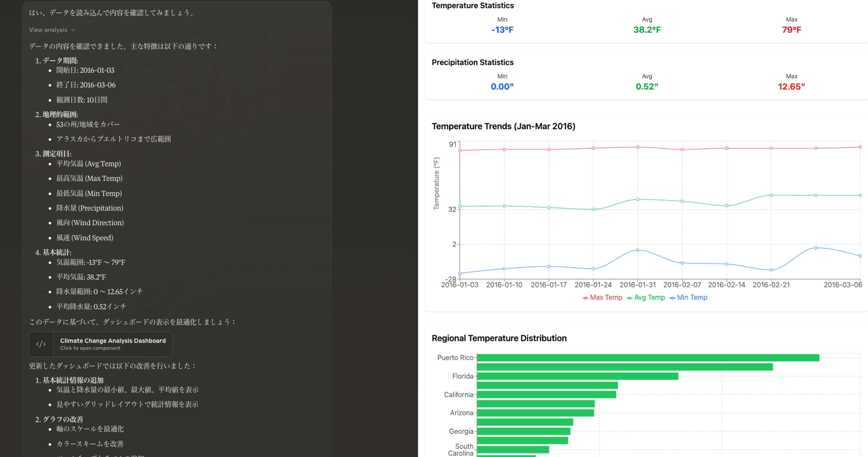Click the California green bar
Screen dimensions: 868x457
click(x=546, y=394)
